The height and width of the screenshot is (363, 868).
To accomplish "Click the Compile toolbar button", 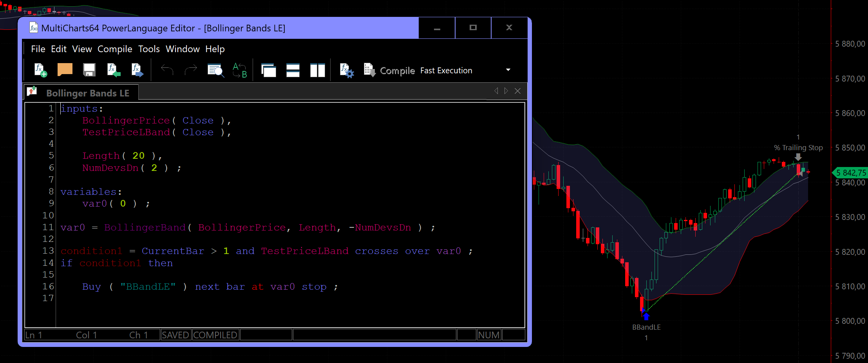I will (x=398, y=71).
